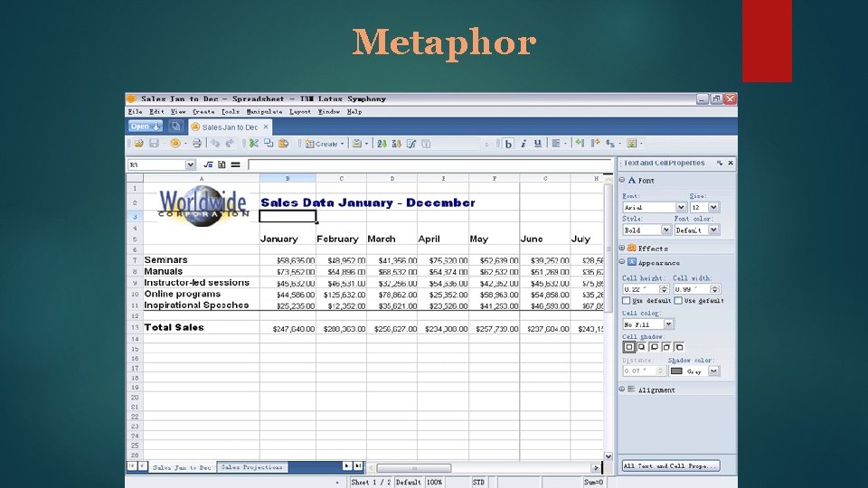Click the open folder toolbar icon
Image resolution: width=868 pixels, height=488 pixels.
click(139, 144)
